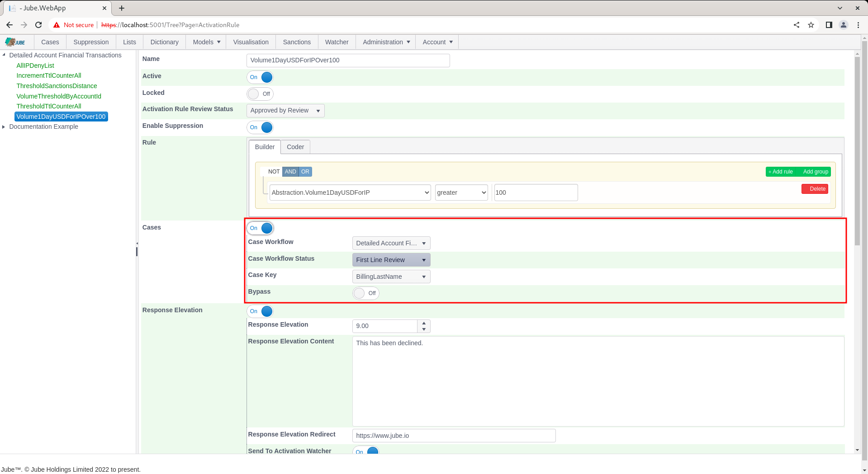Image resolution: width=868 pixels, height=474 pixels.
Task: Open the Account menu
Action: pos(437,42)
